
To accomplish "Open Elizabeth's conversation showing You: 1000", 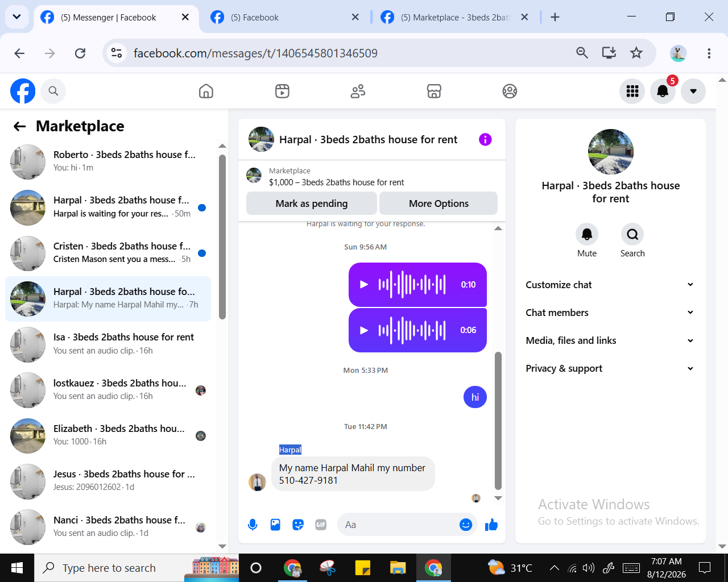I will click(108, 435).
